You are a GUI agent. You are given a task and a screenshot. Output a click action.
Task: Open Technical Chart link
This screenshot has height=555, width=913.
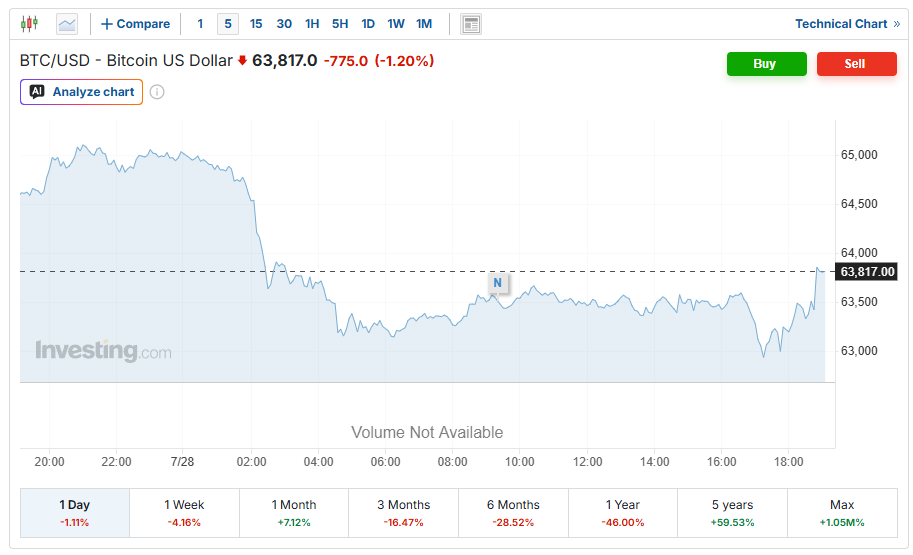[847, 24]
